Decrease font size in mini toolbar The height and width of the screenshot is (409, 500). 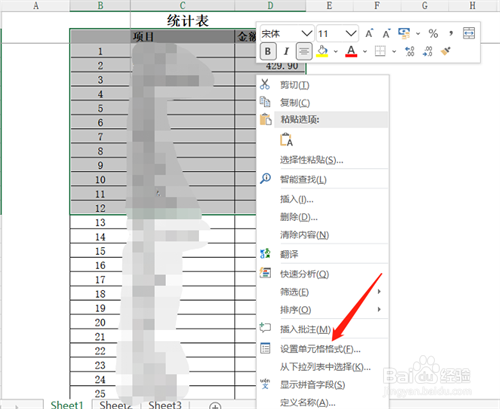386,33
